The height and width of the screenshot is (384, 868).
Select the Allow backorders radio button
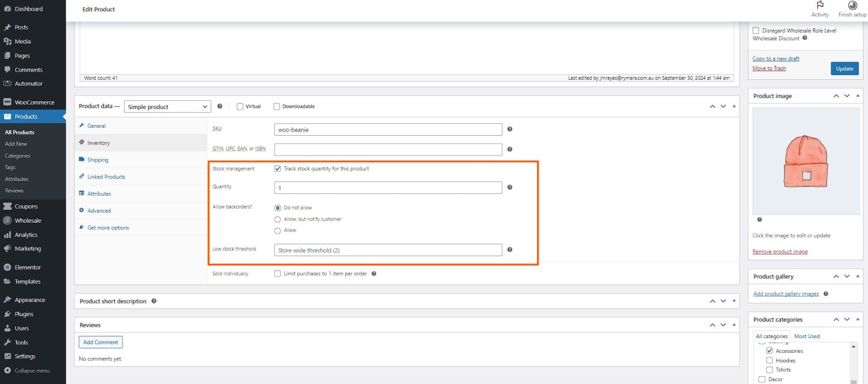coord(277,230)
